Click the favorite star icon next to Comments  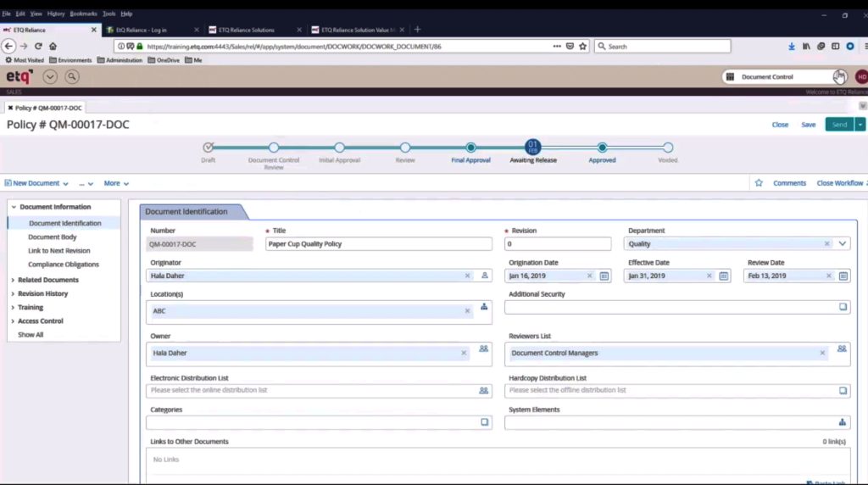[759, 183]
